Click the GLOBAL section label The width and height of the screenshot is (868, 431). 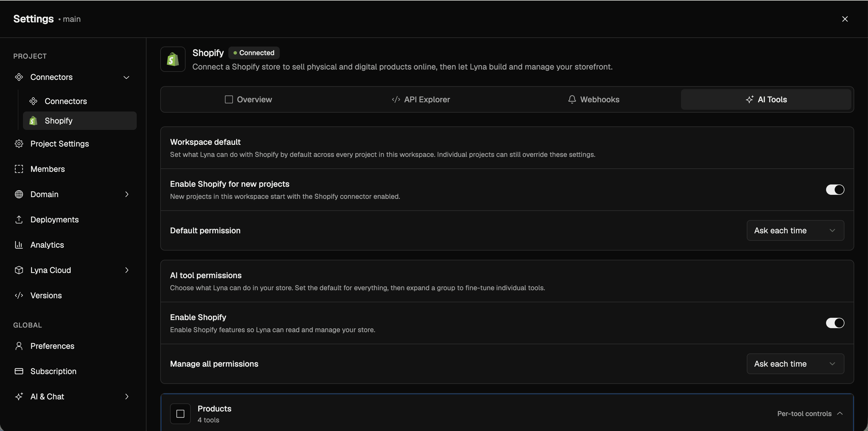(28, 325)
